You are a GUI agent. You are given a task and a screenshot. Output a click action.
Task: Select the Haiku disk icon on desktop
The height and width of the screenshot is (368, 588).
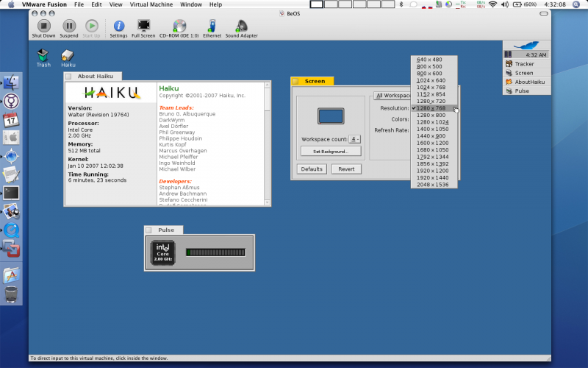click(68, 55)
